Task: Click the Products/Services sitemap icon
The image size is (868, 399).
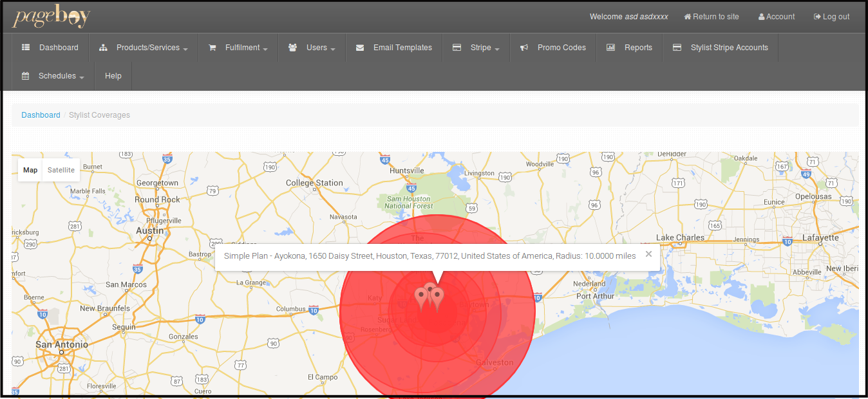Action: (103, 48)
